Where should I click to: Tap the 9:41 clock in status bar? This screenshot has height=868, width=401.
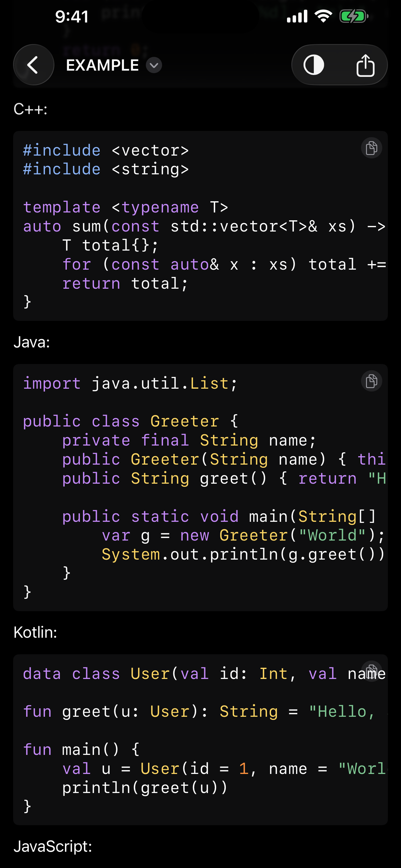72,17
